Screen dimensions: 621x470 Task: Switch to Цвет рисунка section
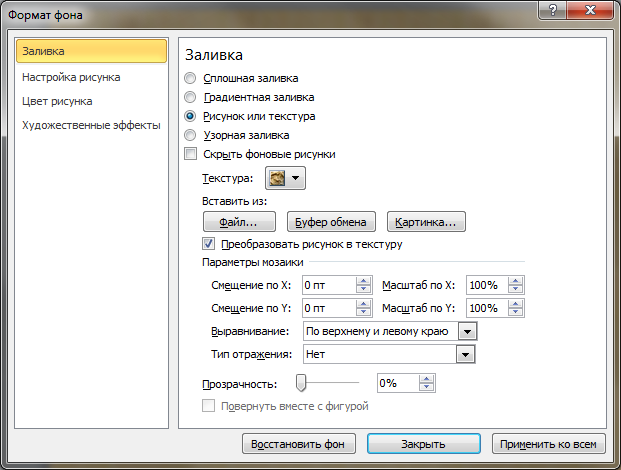point(57,101)
